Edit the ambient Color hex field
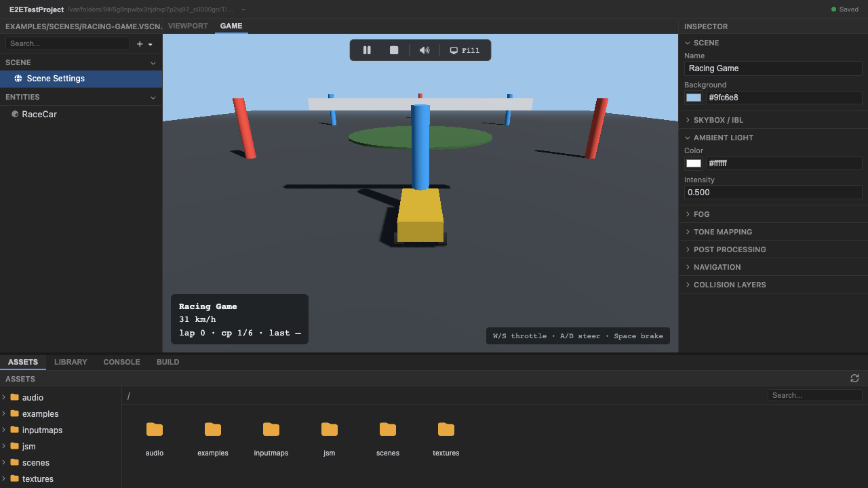Image resolution: width=868 pixels, height=488 pixels. [x=784, y=163]
